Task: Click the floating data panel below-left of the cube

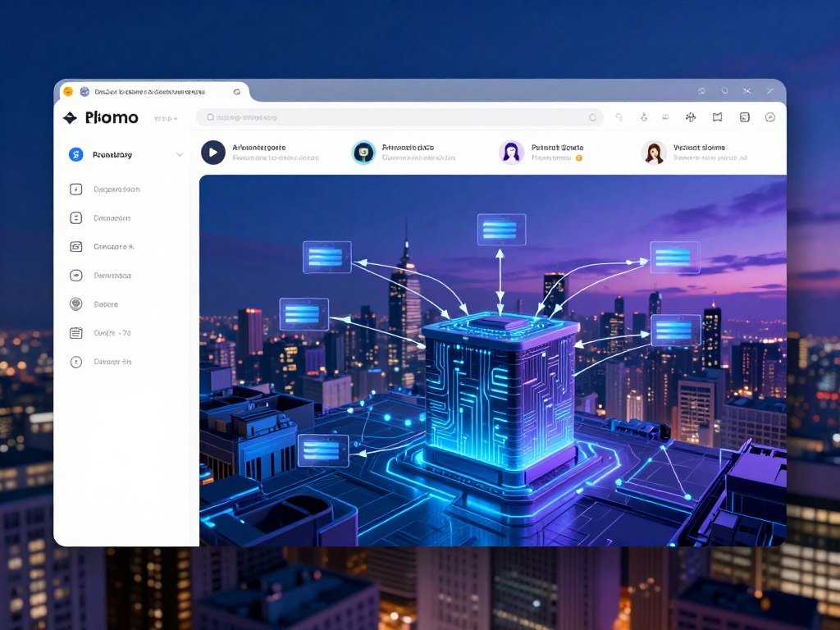Action: pyautogui.click(x=323, y=450)
